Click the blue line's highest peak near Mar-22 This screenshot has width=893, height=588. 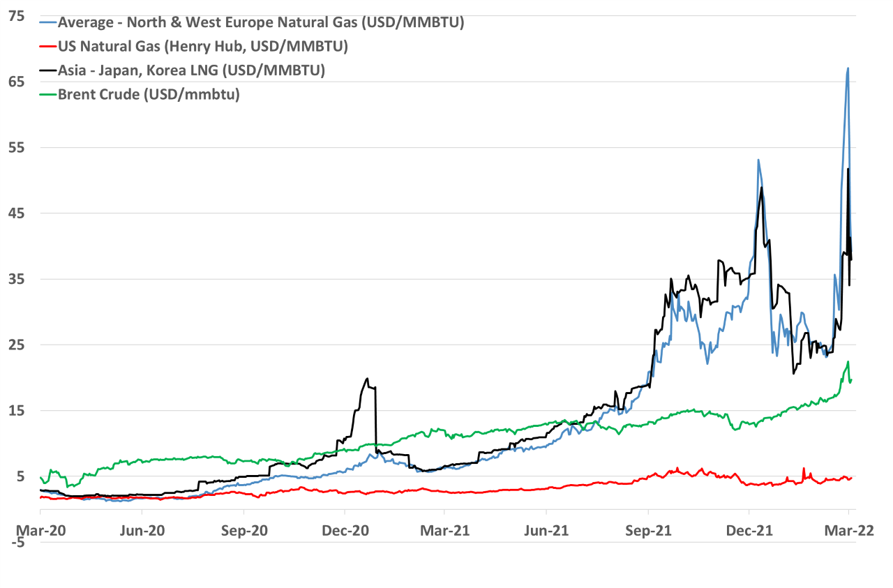(x=848, y=68)
